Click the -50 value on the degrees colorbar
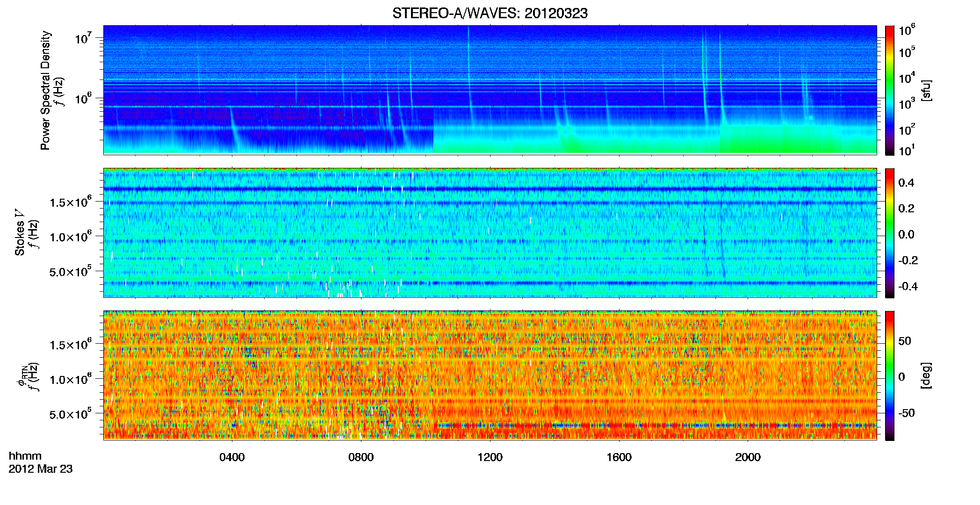The height and width of the screenshot is (505, 980). [x=907, y=413]
